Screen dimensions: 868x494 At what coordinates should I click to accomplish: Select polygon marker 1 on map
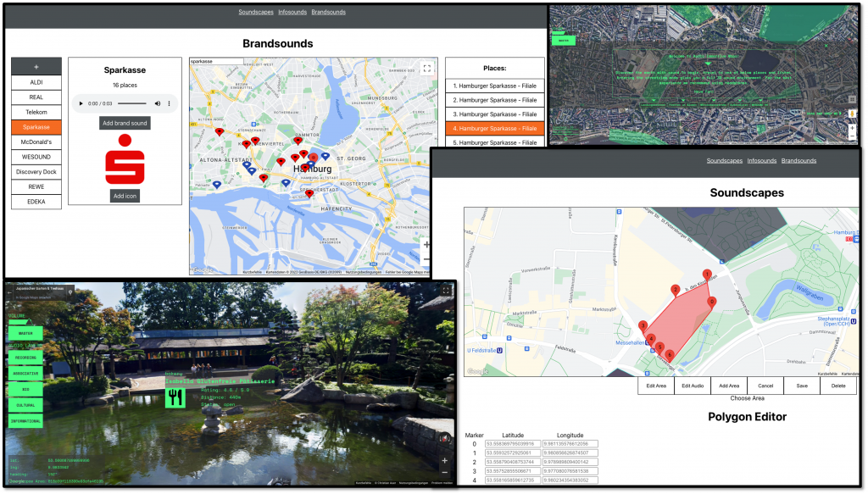(707, 275)
